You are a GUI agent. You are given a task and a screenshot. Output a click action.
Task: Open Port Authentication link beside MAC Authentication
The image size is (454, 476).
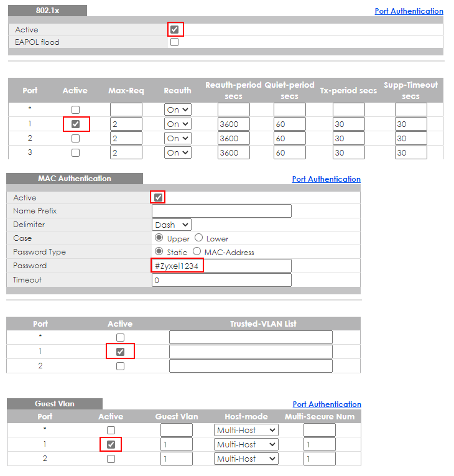tap(326, 179)
